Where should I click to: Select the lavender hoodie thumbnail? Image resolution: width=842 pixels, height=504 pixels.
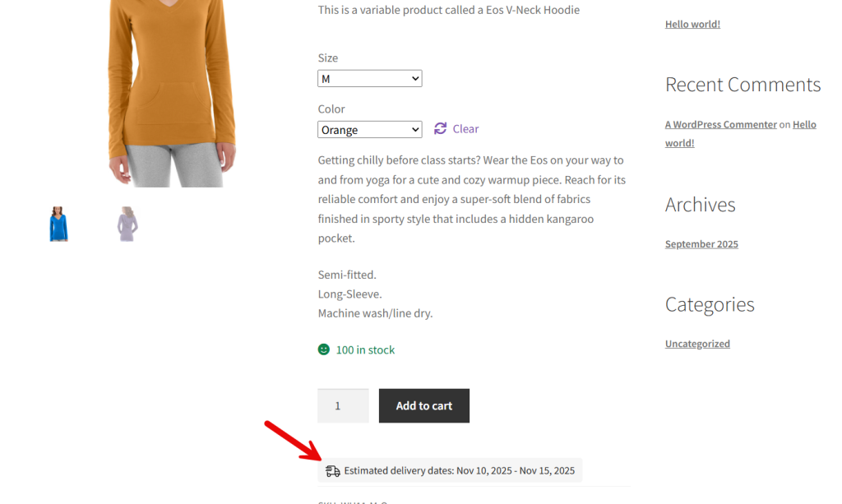pyautogui.click(x=127, y=224)
